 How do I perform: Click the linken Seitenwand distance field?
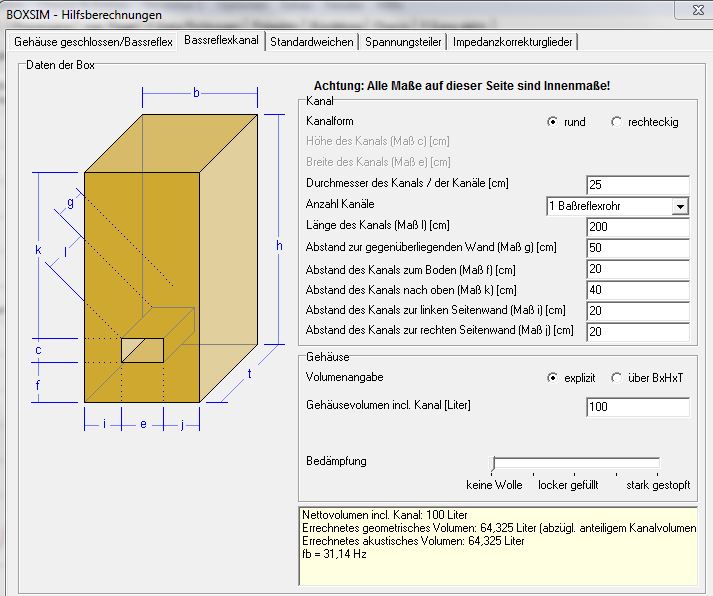pos(637,311)
